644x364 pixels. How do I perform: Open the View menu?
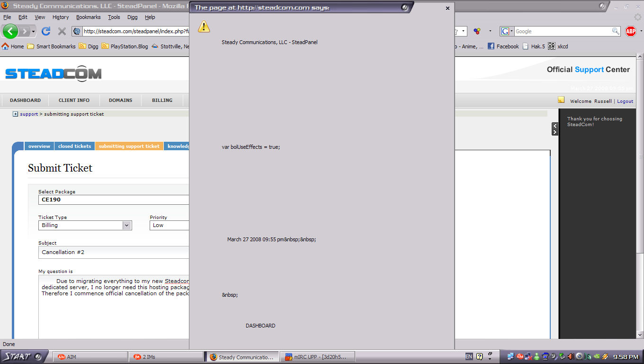coord(40,17)
